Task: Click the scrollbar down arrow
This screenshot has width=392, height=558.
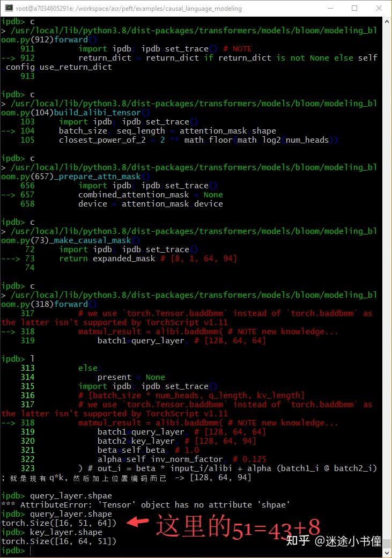Action: [x=387, y=553]
